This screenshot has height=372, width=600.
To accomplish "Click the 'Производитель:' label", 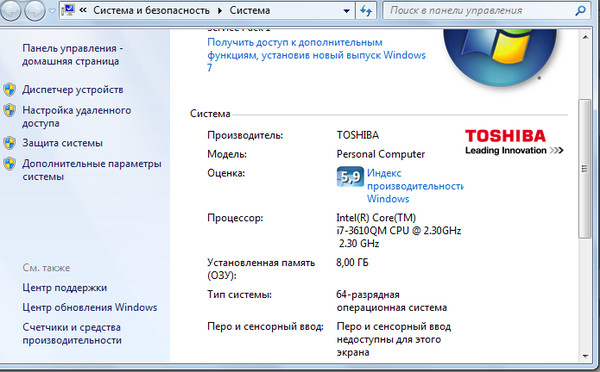I will pos(245,135).
